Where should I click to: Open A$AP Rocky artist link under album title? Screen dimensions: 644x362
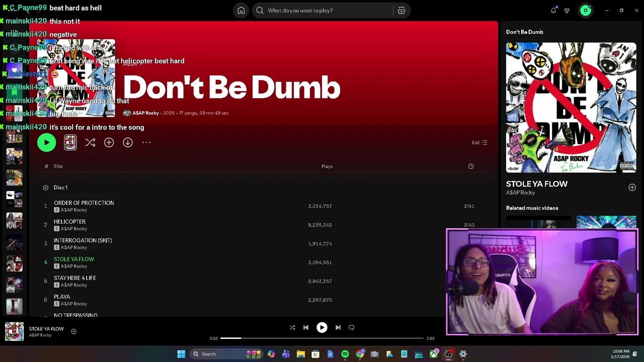point(145,113)
